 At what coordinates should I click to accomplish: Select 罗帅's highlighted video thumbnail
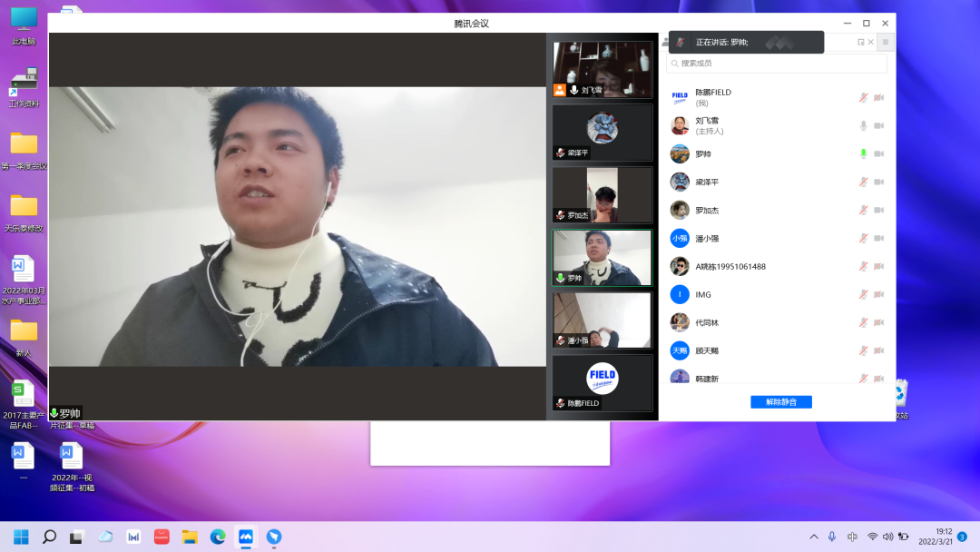(603, 258)
